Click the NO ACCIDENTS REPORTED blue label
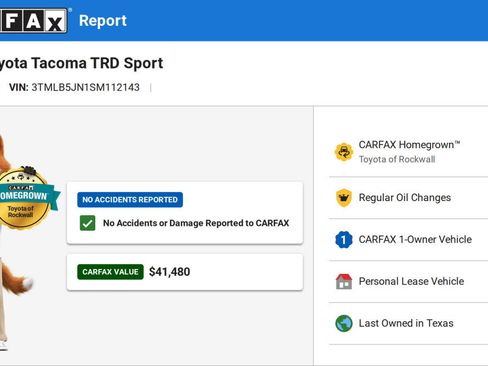 pos(130,200)
